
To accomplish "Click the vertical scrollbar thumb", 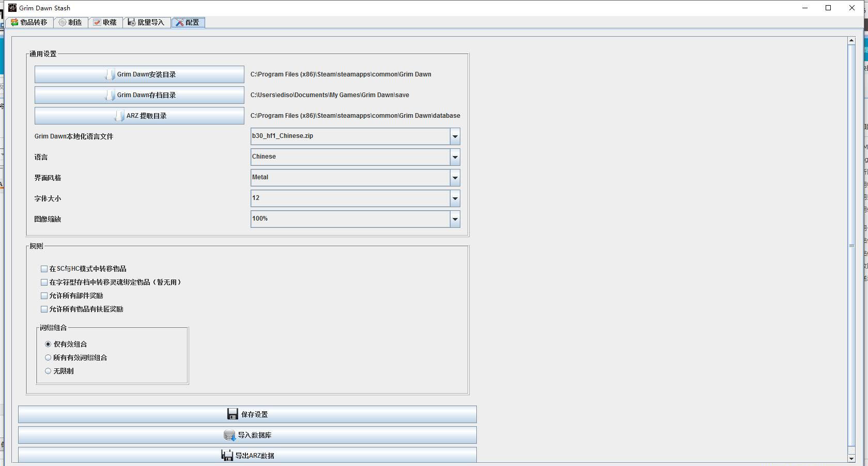I will (x=851, y=245).
